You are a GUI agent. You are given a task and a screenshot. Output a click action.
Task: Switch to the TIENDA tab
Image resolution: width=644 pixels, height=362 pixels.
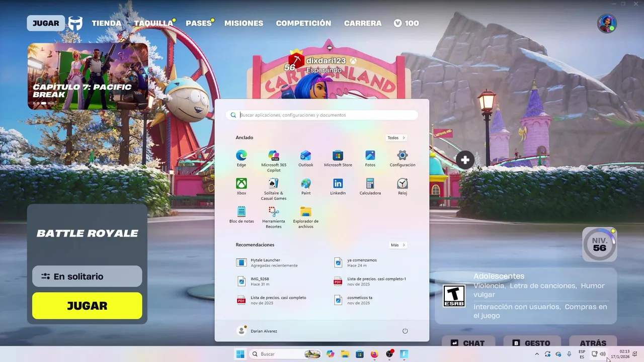107,23
